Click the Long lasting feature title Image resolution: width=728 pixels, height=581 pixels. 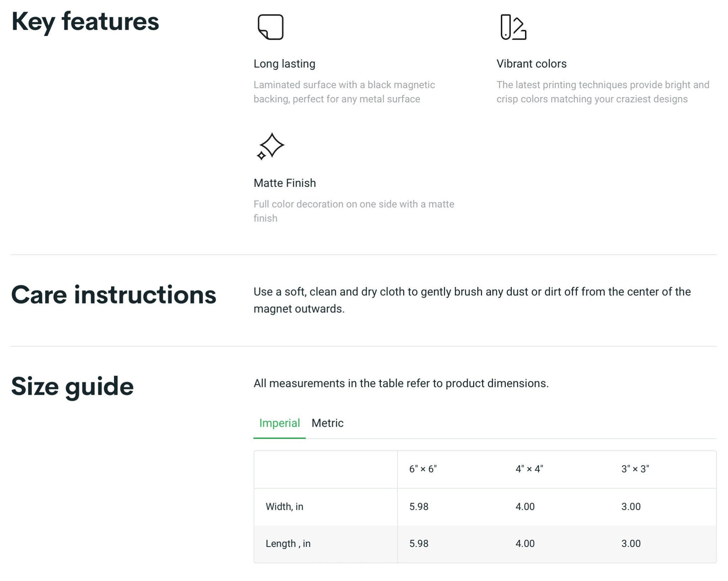pos(285,63)
